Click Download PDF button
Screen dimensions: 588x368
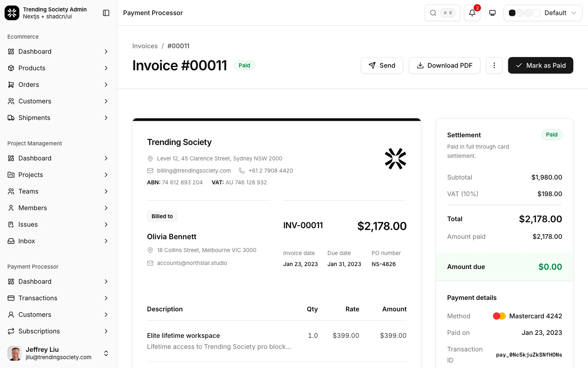(445, 65)
